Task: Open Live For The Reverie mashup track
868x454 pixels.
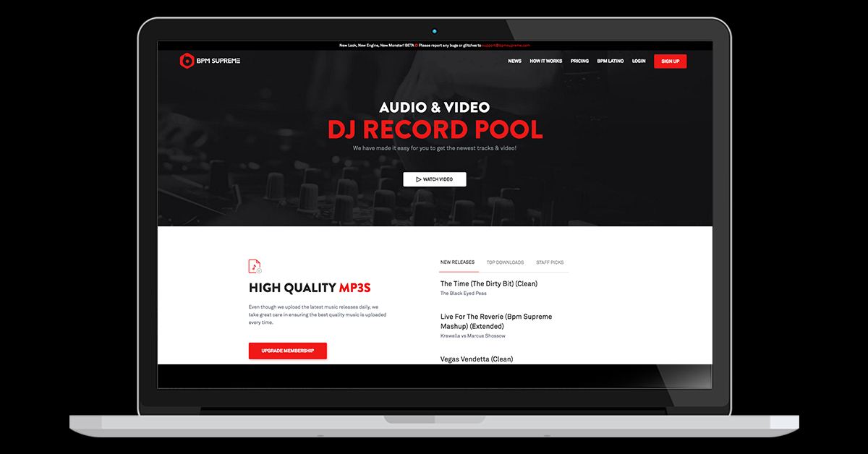Action: point(496,322)
